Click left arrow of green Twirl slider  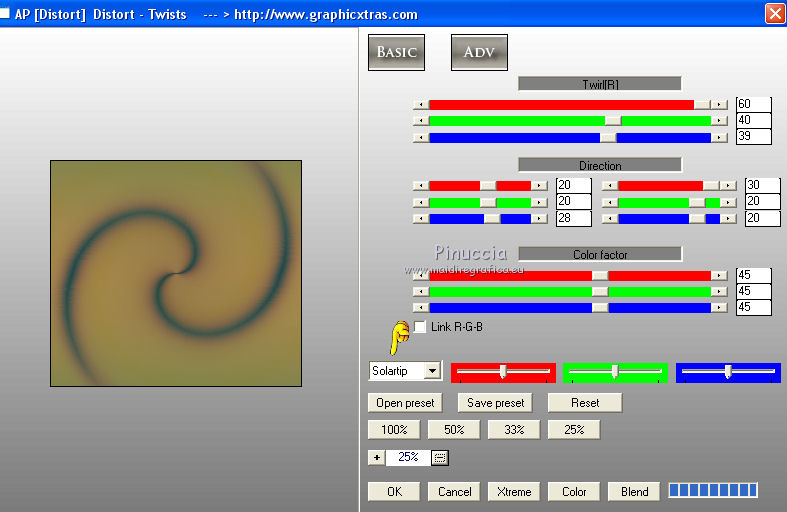(x=421, y=120)
